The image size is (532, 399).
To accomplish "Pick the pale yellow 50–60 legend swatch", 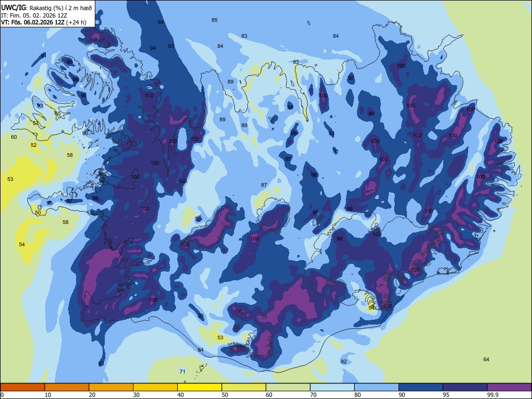I will pyautogui.click(x=244, y=387).
